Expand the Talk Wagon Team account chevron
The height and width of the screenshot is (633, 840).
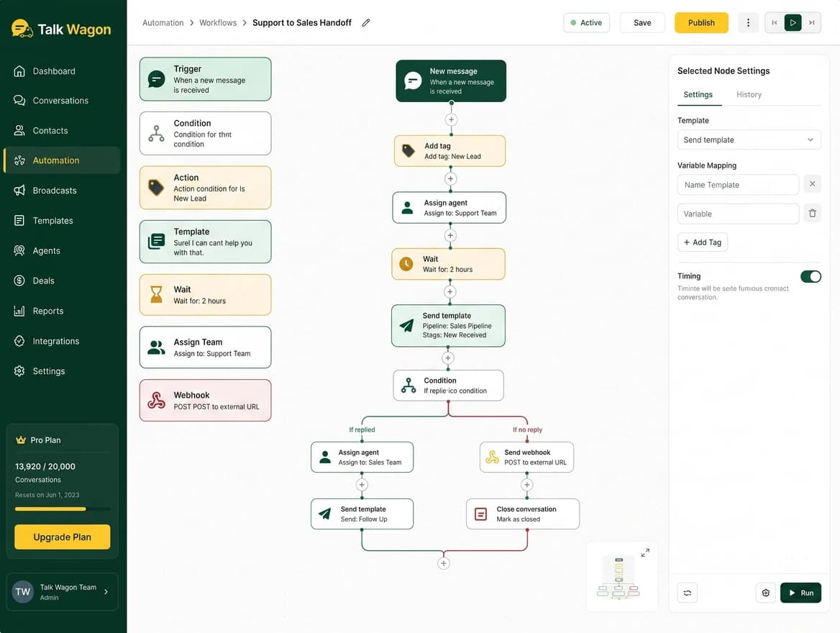[x=106, y=592]
